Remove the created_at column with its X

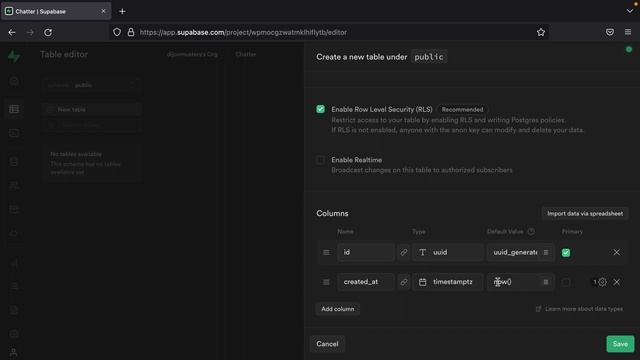tap(616, 282)
